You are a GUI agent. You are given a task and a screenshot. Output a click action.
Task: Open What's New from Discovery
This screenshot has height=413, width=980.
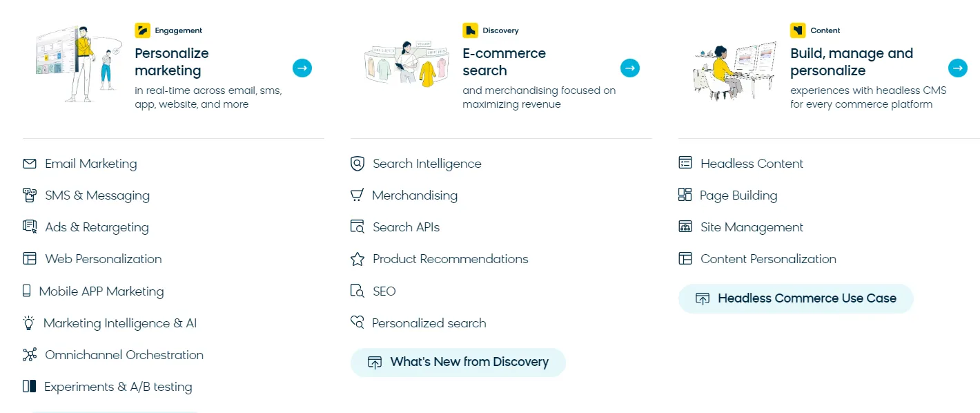458,362
